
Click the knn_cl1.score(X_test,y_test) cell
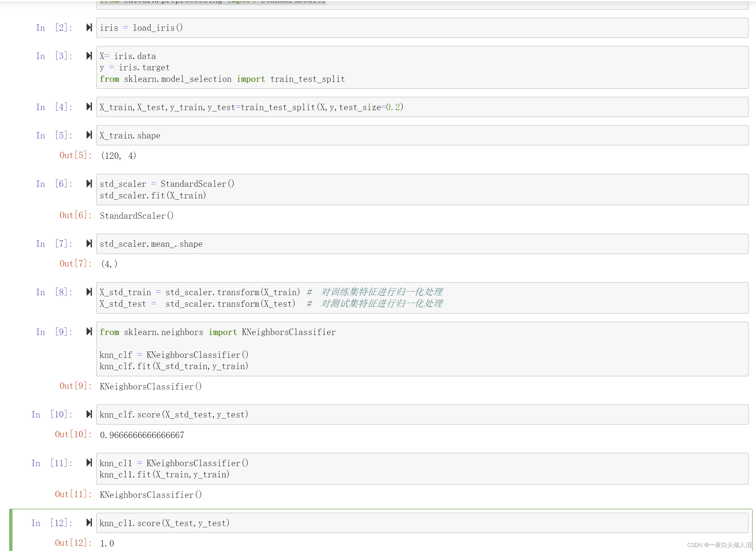click(x=422, y=523)
